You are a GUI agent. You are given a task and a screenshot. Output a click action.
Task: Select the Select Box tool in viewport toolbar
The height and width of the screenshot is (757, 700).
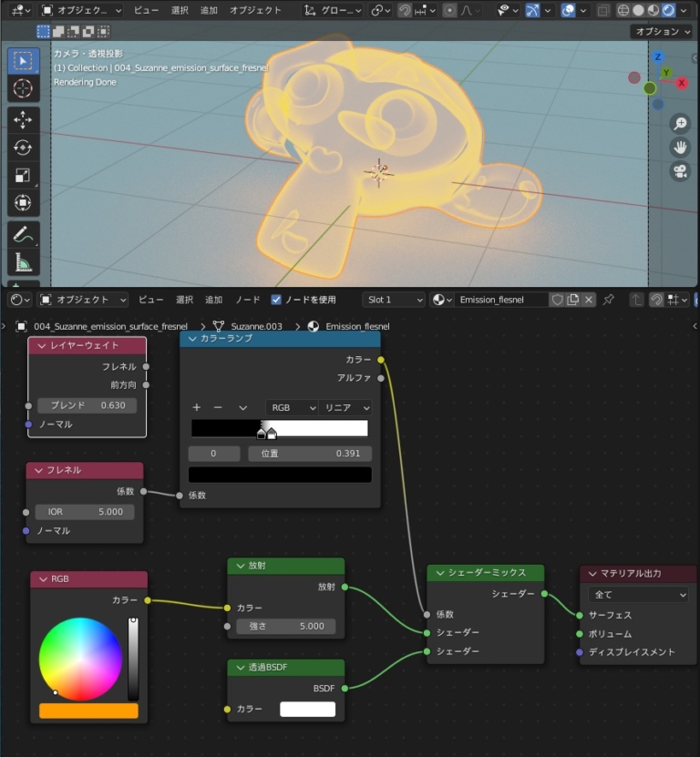(23, 61)
